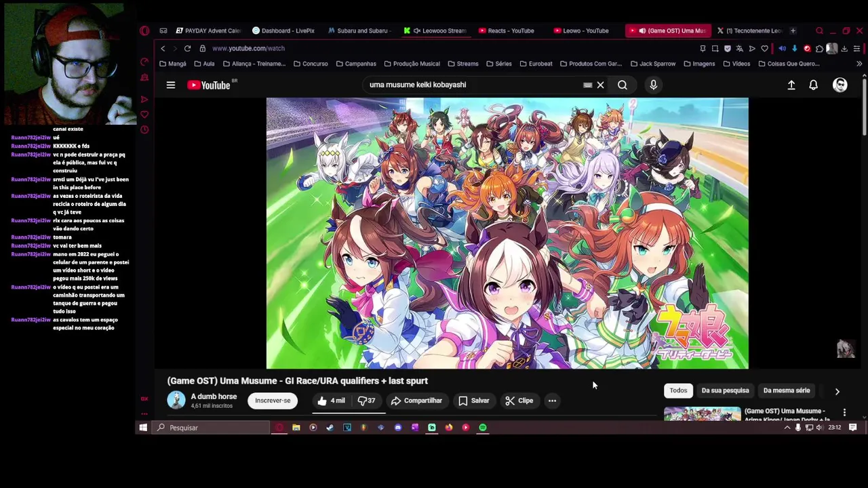Image resolution: width=868 pixels, height=488 pixels.
Task: Open the on-screen keyboard in search box
Action: [x=588, y=85]
